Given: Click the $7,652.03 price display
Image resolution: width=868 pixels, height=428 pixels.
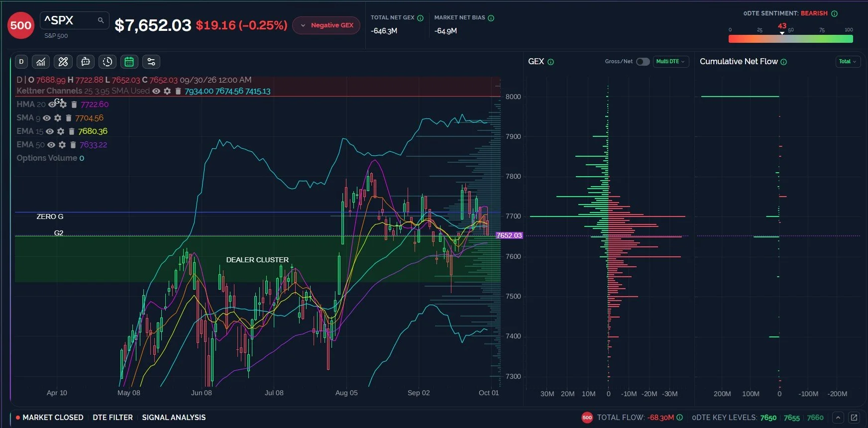Looking at the screenshot, I should [153, 25].
